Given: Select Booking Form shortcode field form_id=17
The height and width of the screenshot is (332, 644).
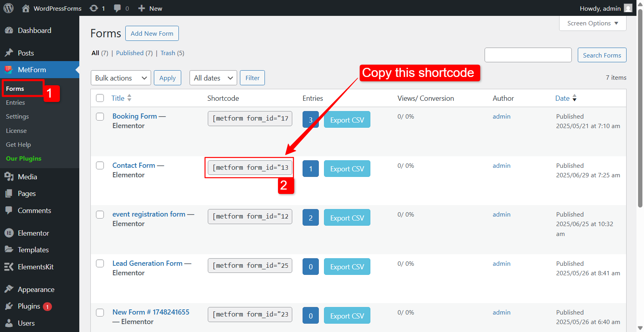Looking at the screenshot, I should 250,118.
